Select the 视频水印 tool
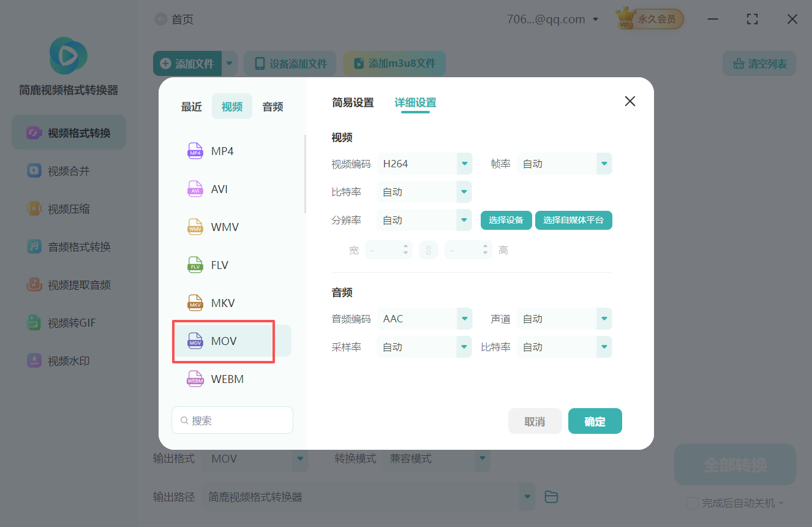812x527 pixels. [x=68, y=360]
